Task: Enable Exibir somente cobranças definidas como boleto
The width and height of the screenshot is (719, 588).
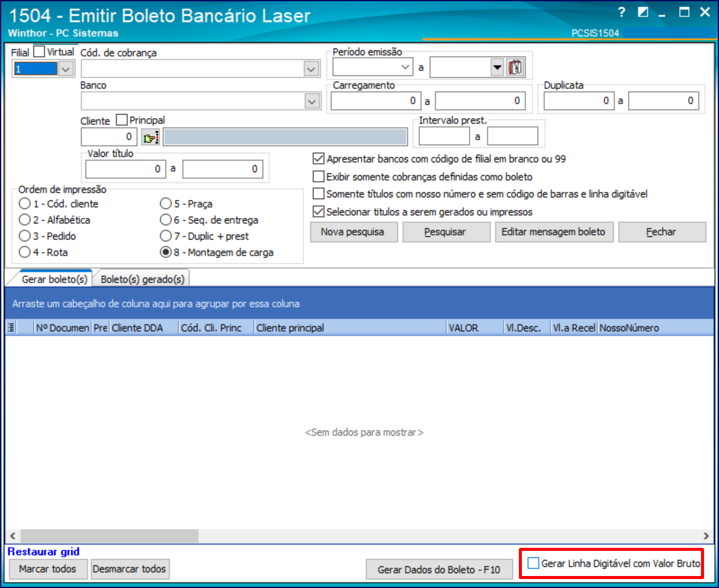Action: (x=319, y=177)
